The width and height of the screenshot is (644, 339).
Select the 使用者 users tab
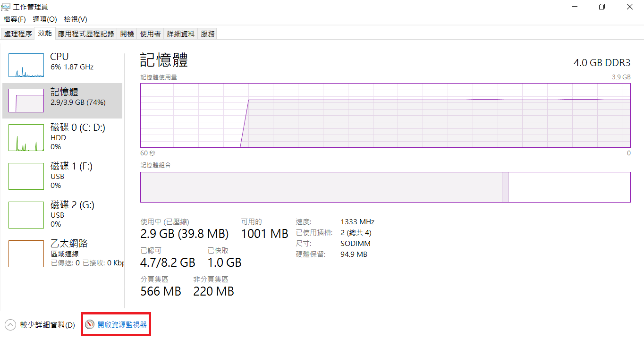(150, 34)
